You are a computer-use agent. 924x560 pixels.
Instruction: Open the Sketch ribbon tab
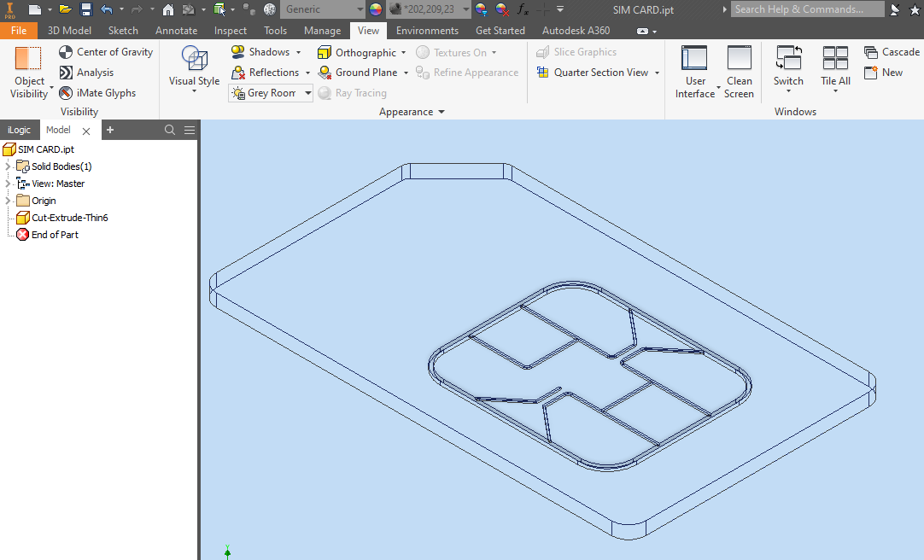(123, 31)
